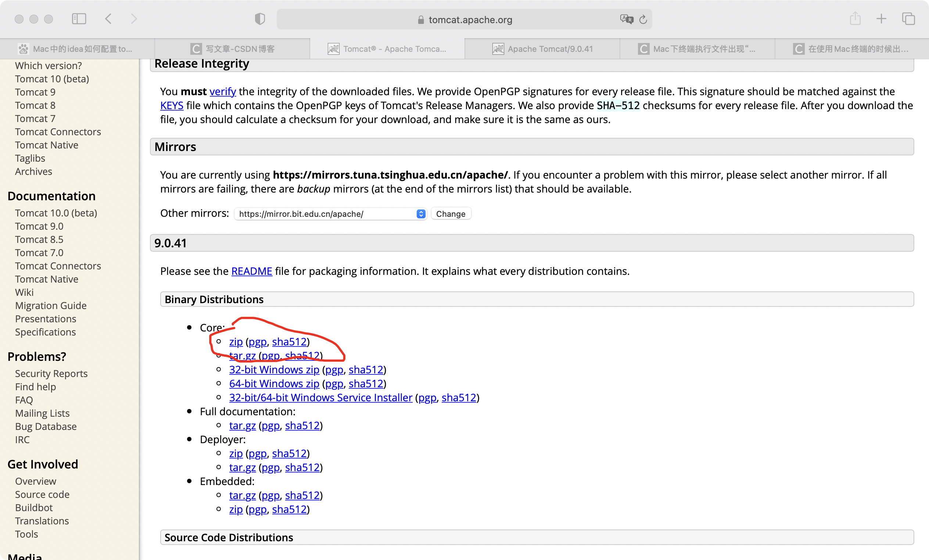The width and height of the screenshot is (929, 560).
Task: Open the Migration Guide link
Action: point(51,305)
